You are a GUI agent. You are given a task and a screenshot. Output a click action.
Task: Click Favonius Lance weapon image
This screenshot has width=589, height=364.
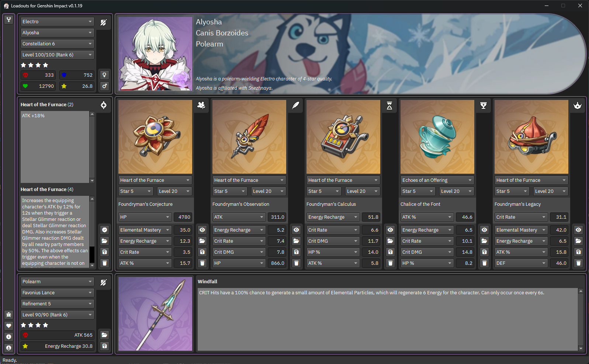[155, 314]
